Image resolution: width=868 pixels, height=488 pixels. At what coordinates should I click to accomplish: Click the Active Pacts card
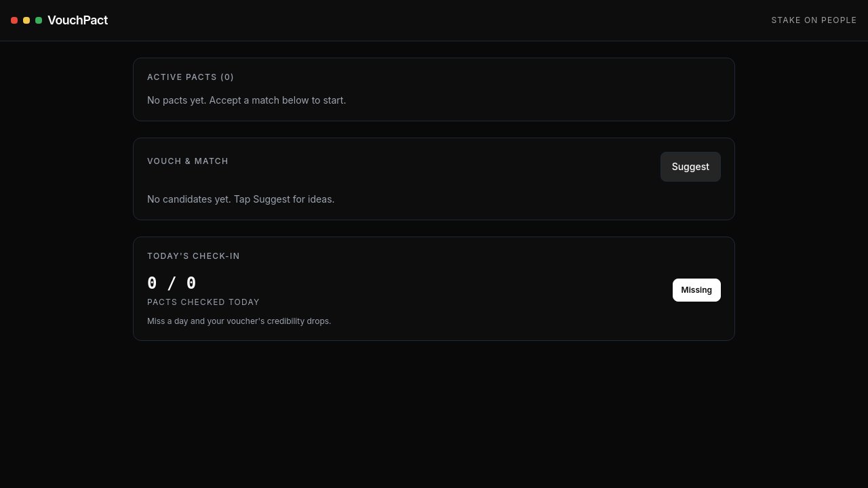434,89
